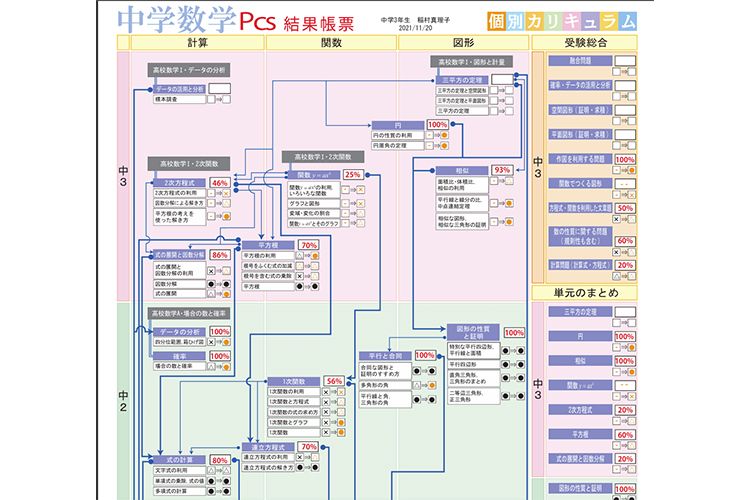Click the gray 高校数学A・場合の数と確率 box

point(189,313)
